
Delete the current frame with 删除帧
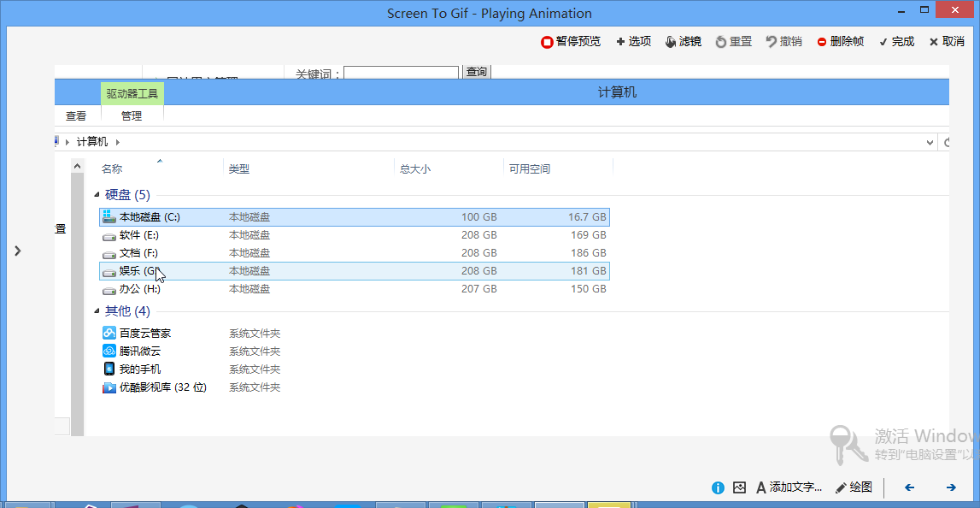tap(841, 42)
